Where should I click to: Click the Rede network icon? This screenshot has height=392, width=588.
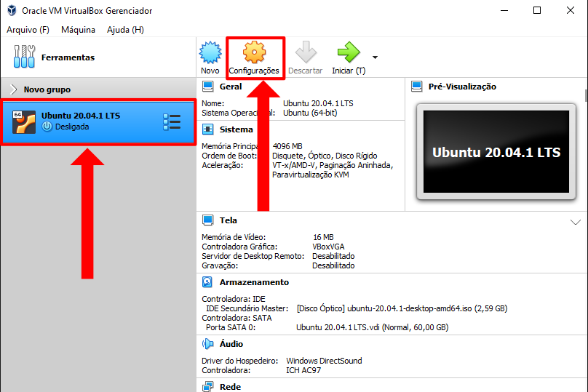point(207,386)
